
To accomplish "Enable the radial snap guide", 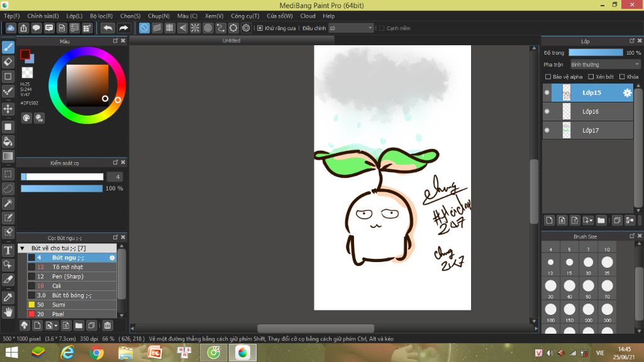I will pyautogui.click(x=195, y=28).
